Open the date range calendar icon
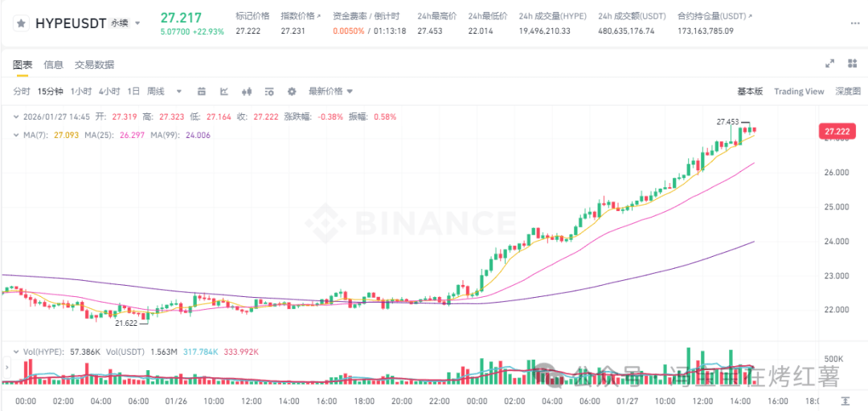868x411 pixels. point(202,92)
